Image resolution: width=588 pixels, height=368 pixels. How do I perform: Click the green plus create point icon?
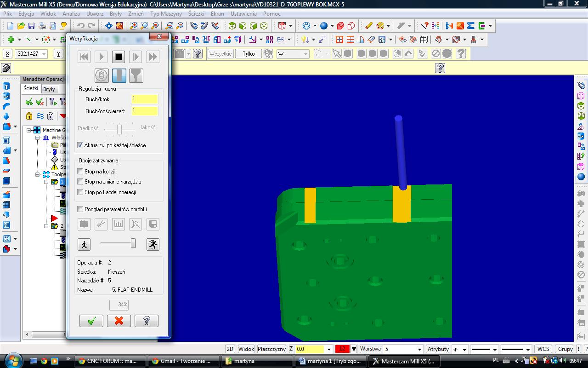(11, 40)
